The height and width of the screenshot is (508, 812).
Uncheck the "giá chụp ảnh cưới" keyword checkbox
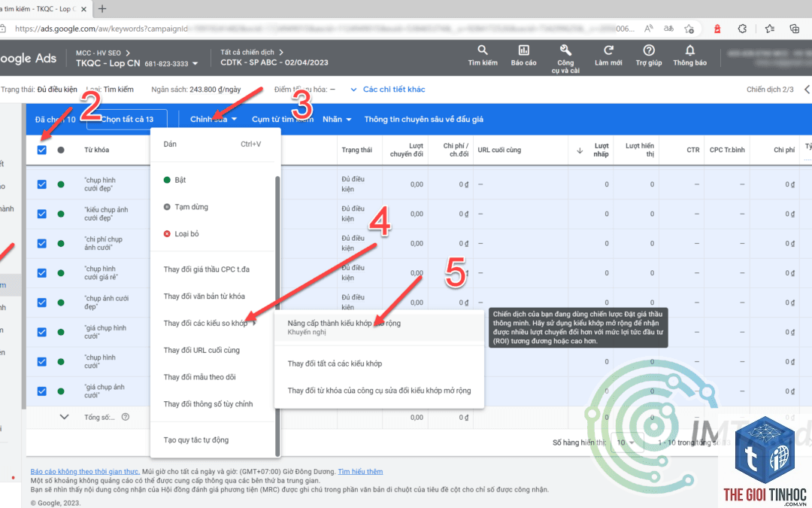point(42,391)
